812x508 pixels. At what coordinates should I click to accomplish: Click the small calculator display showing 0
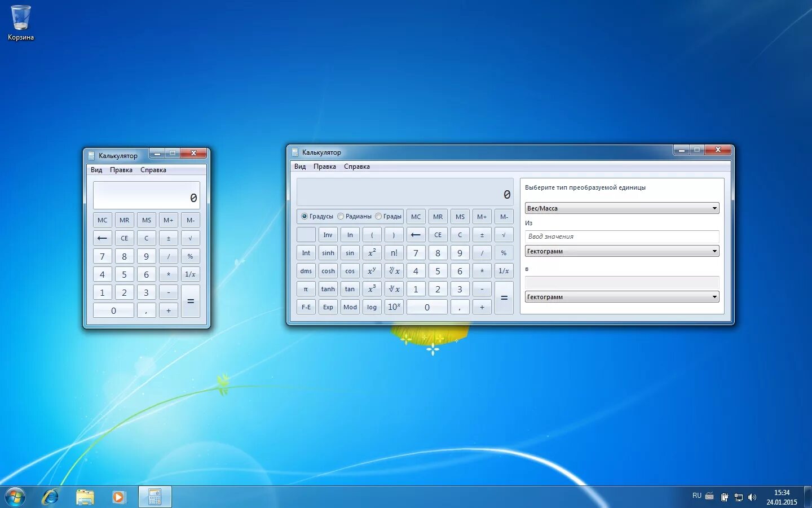pos(146,195)
